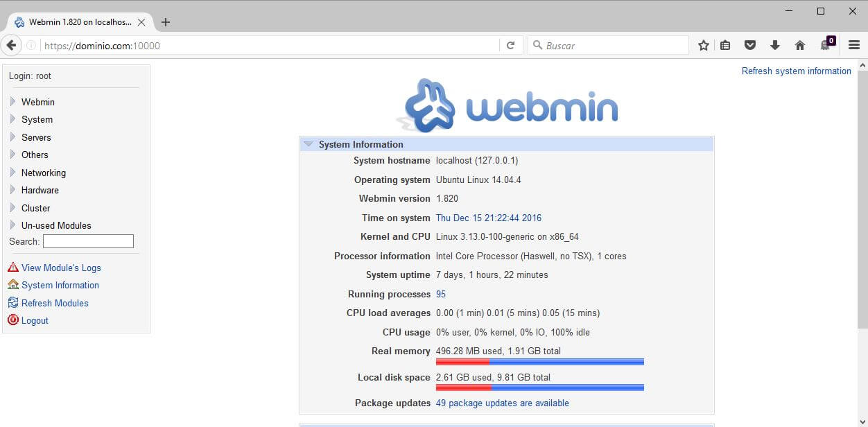868x427 pixels.
Task: Open the Un-used Modules category
Action: 56,225
